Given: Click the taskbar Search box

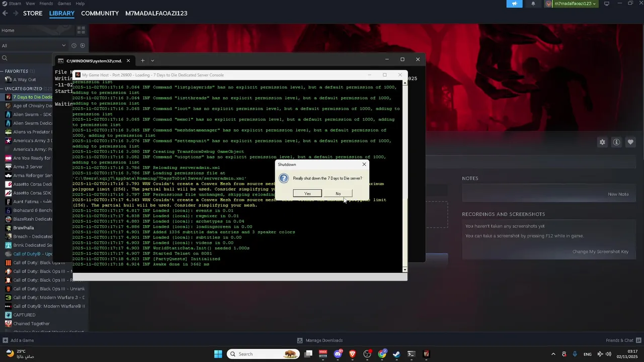Looking at the screenshot, I should tap(263, 354).
